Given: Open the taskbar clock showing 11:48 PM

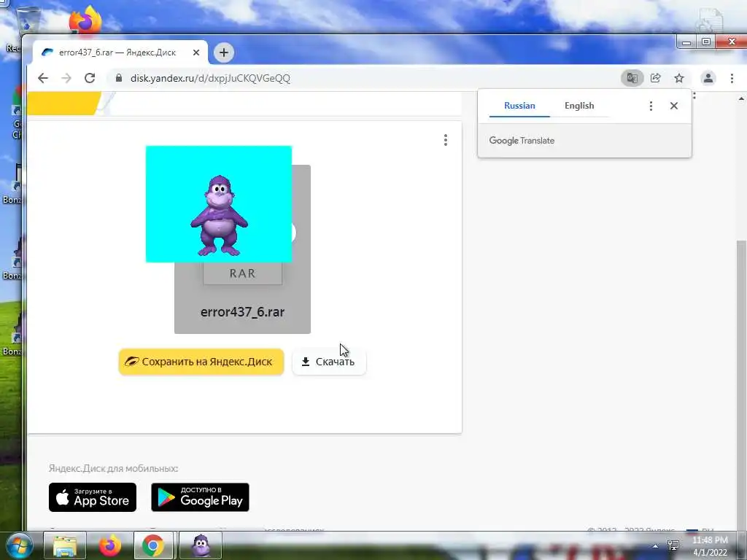Looking at the screenshot, I should (710, 546).
